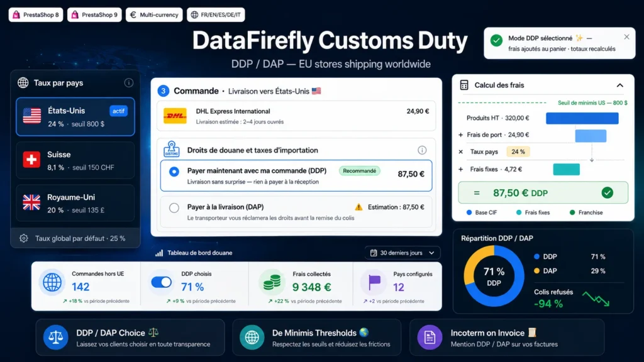Click the Switzerland flag icon
The image size is (644, 362).
[31, 160]
